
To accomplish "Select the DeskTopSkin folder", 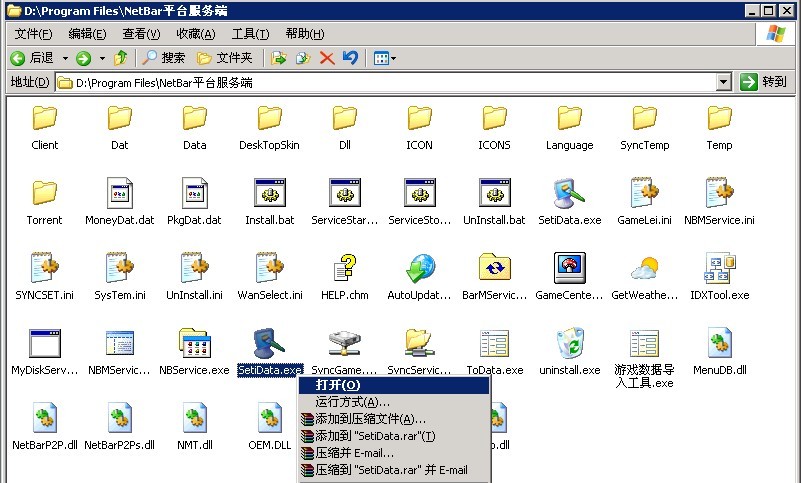I will (269, 128).
